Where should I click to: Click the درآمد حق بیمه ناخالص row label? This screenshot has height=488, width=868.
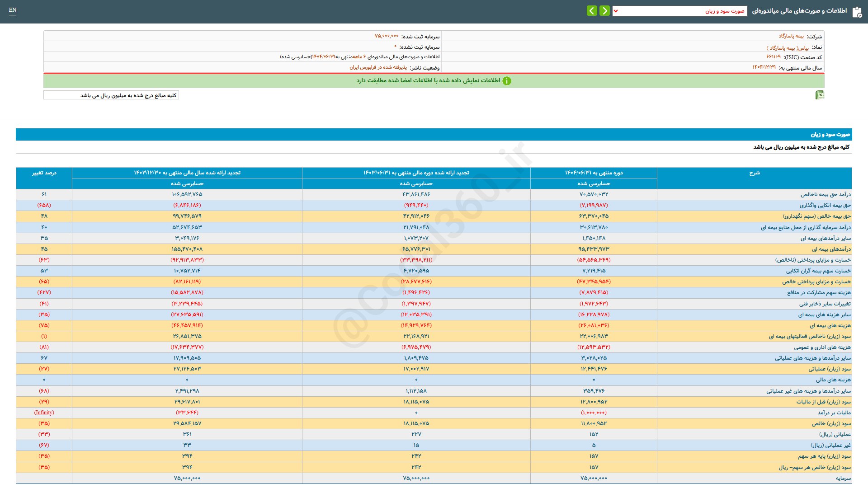click(826, 194)
